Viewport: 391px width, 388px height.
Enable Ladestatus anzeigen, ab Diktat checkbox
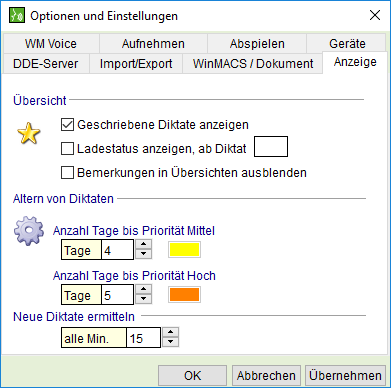click(67, 148)
